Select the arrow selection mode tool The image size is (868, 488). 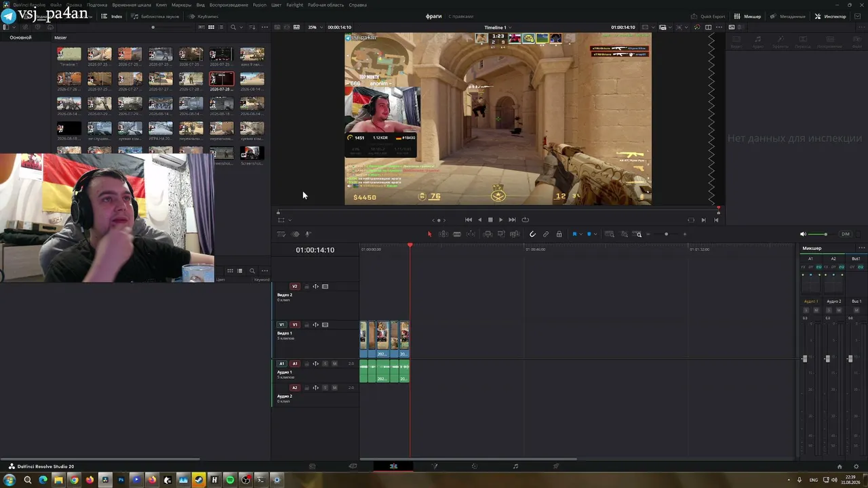coord(429,235)
